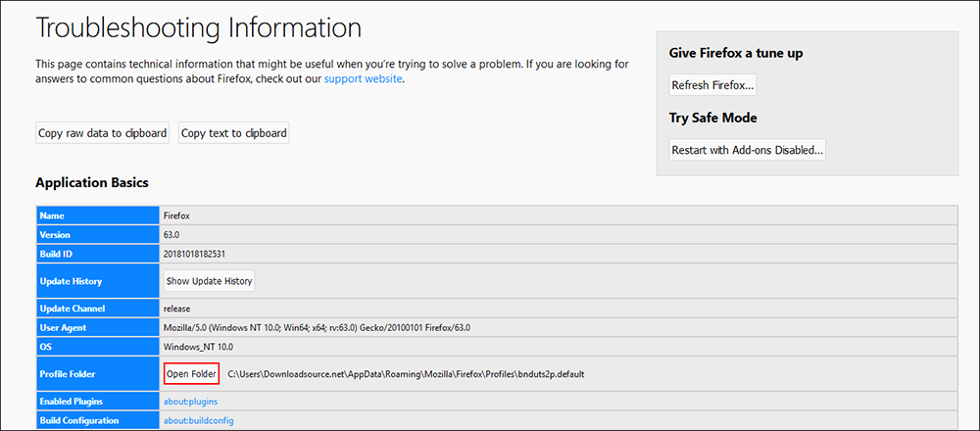Select the Build ID value 20181018182531
Image resolution: width=980 pixels, height=431 pixels.
(194, 254)
